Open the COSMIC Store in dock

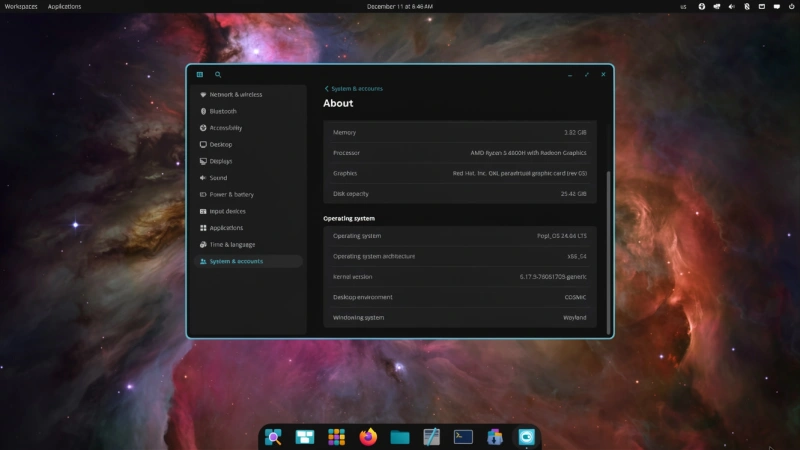click(x=494, y=437)
